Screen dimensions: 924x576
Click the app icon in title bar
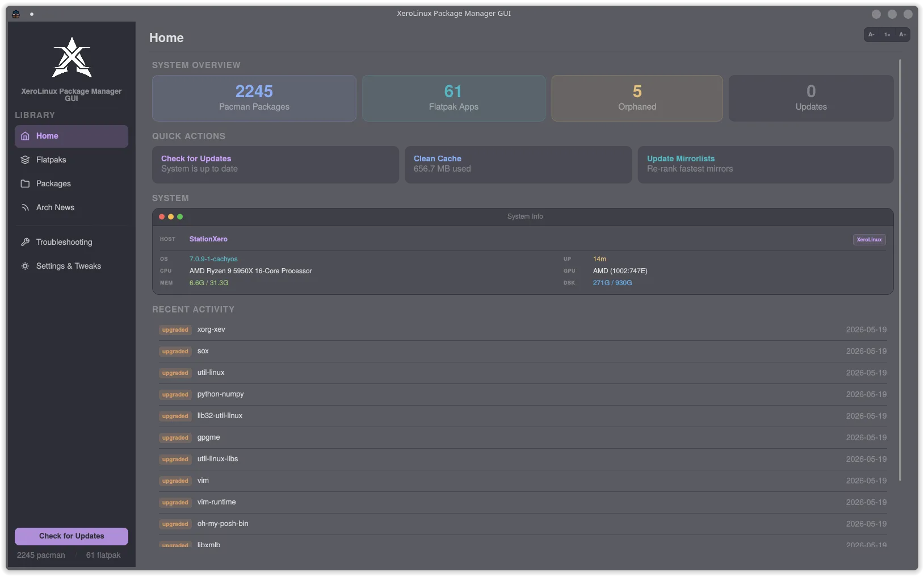click(x=16, y=14)
